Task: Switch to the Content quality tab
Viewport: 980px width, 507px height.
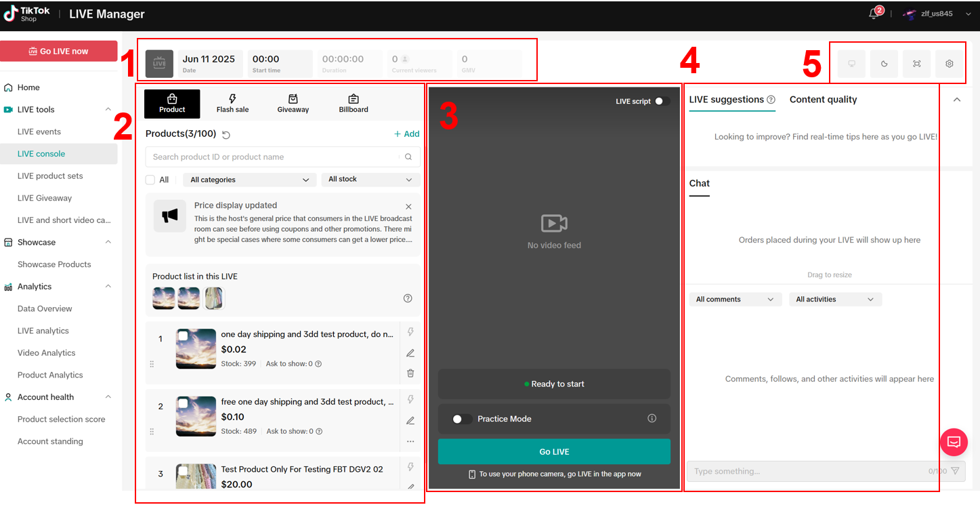Action: point(823,100)
